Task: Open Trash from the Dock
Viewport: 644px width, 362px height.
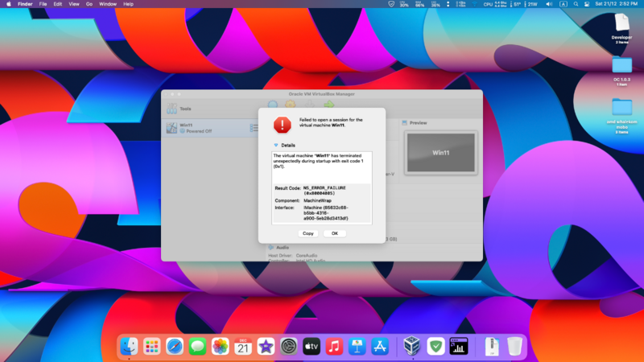Action: click(x=514, y=347)
